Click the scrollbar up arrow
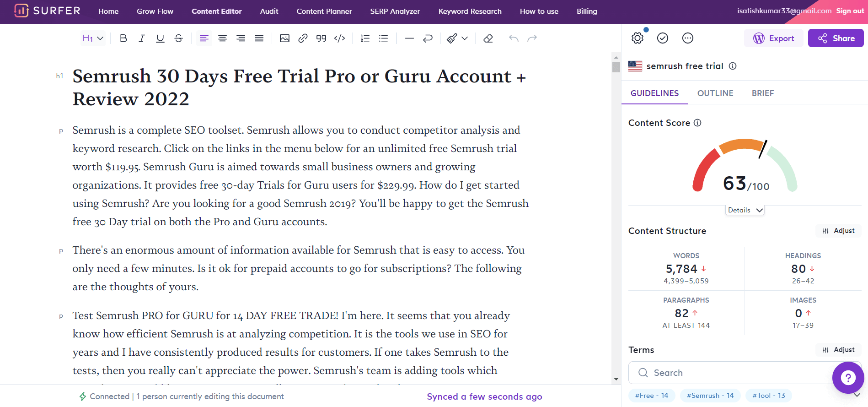This screenshot has width=868, height=407. (x=616, y=57)
